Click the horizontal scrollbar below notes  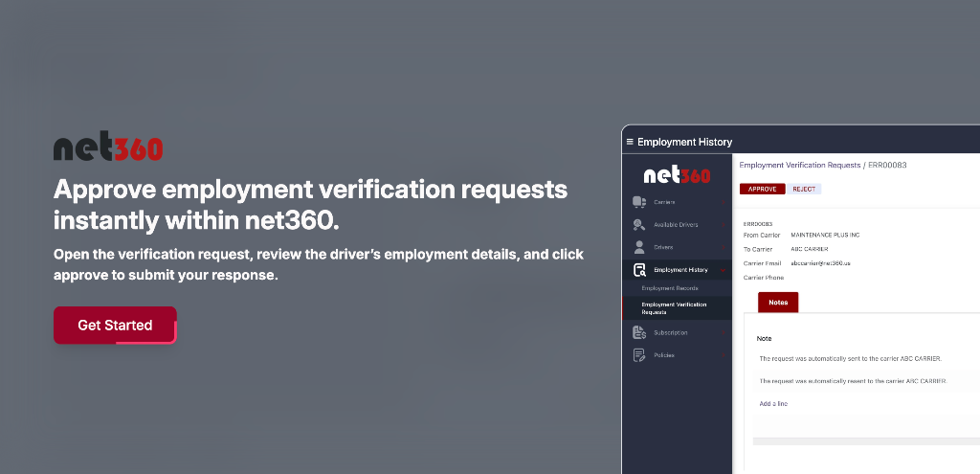pyautogui.click(x=866, y=441)
